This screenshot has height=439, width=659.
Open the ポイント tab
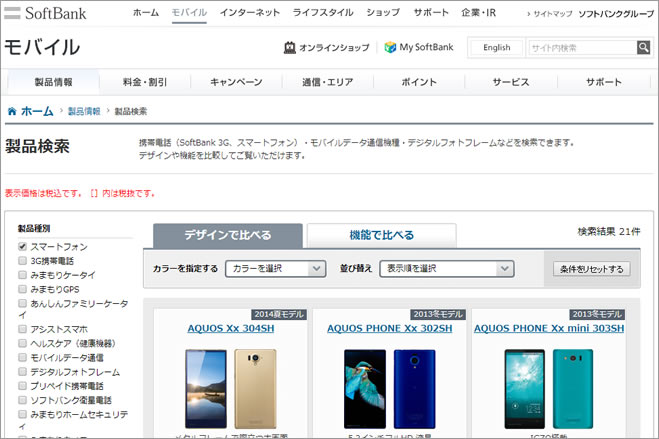click(x=419, y=82)
